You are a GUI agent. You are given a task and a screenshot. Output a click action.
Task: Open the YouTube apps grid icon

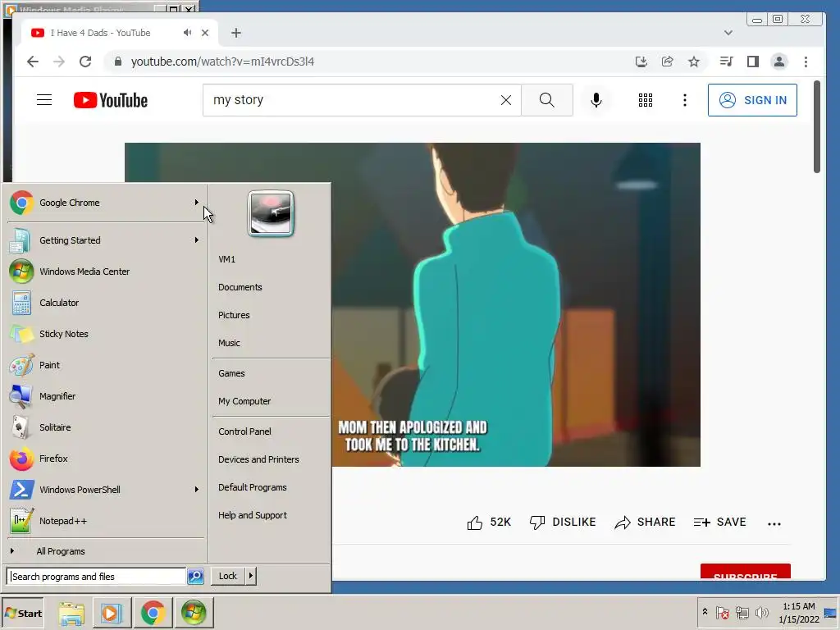coord(646,100)
